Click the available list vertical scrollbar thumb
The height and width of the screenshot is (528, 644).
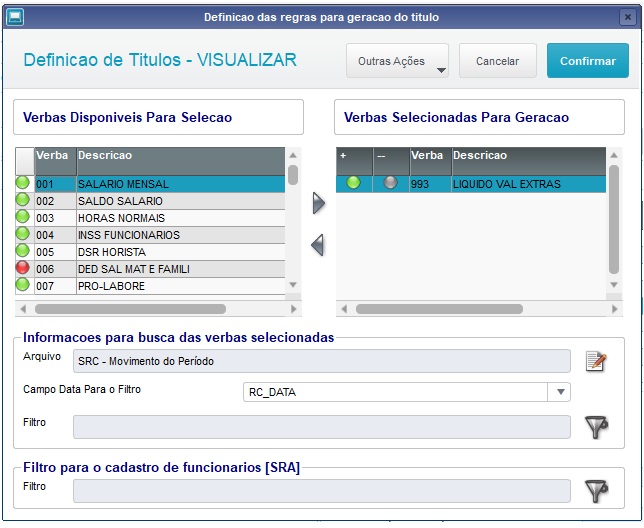293,175
